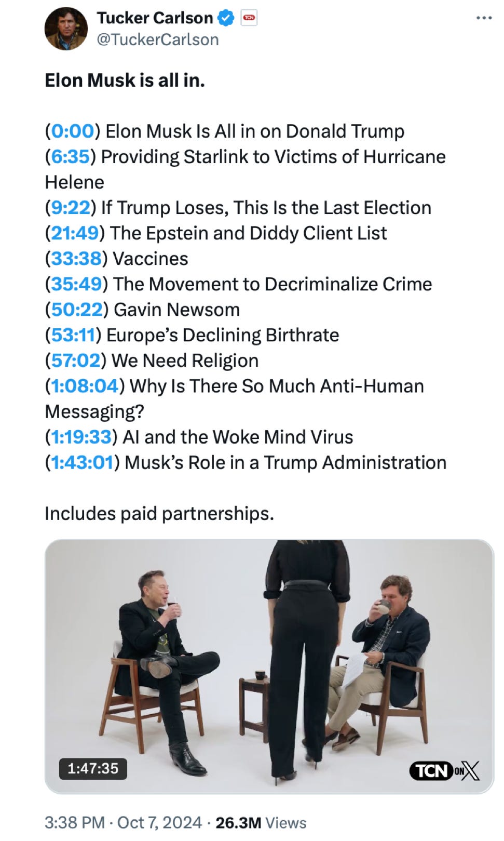
Task: Open the Tucker Carlson display name link
Action: pyautogui.click(x=155, y=18)
